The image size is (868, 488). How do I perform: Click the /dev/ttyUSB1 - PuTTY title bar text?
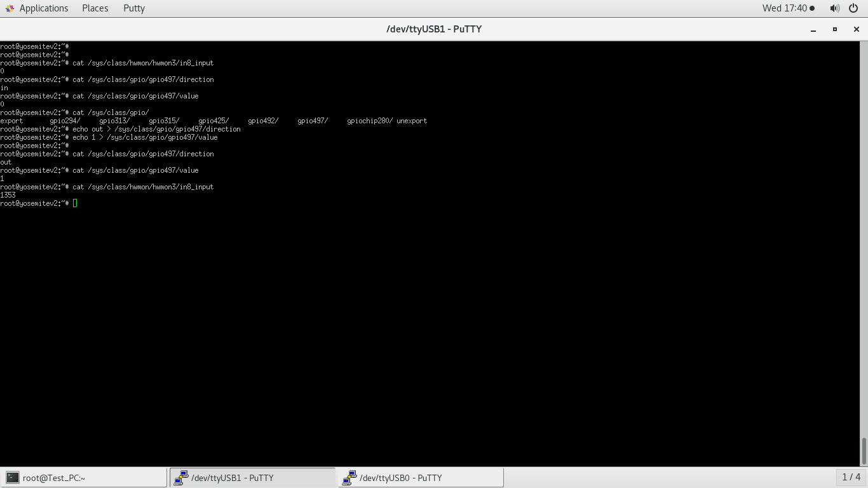pyautogui.click(x=433, y=29)
